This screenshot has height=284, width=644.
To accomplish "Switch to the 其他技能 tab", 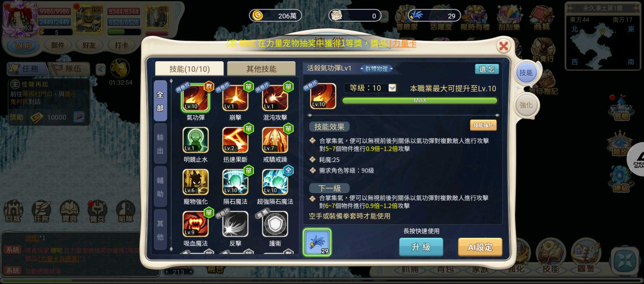I will tap(261, 69).
